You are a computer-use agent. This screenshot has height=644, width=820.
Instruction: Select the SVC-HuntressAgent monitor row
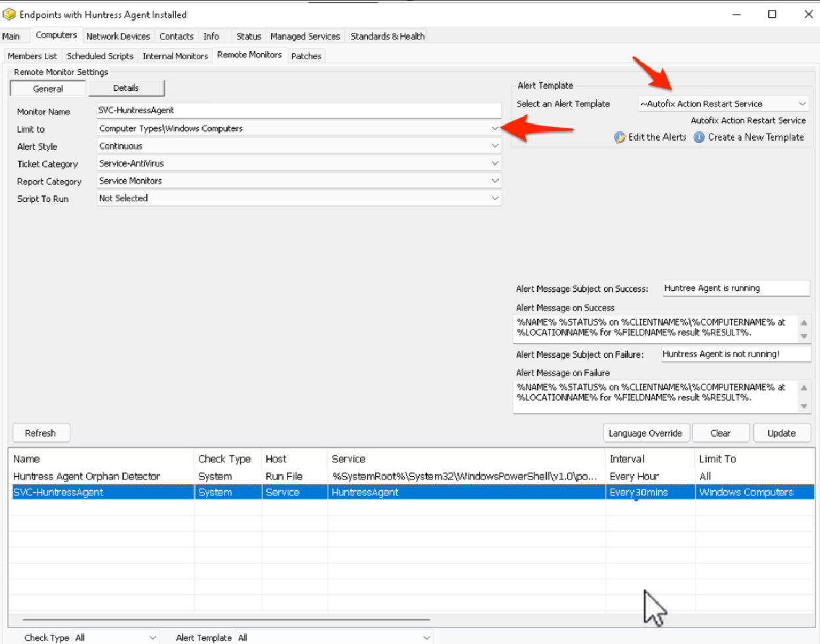click(412, 492)
